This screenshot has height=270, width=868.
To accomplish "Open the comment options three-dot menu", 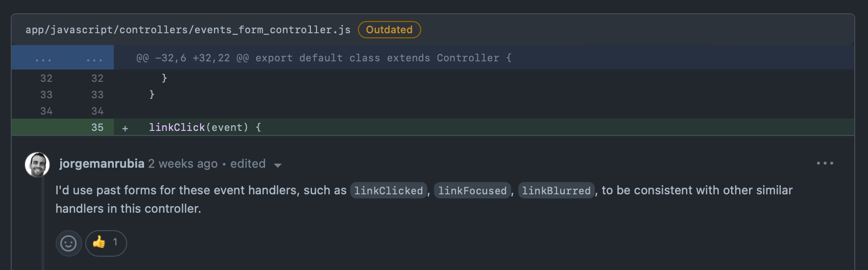I will (825, 163).
